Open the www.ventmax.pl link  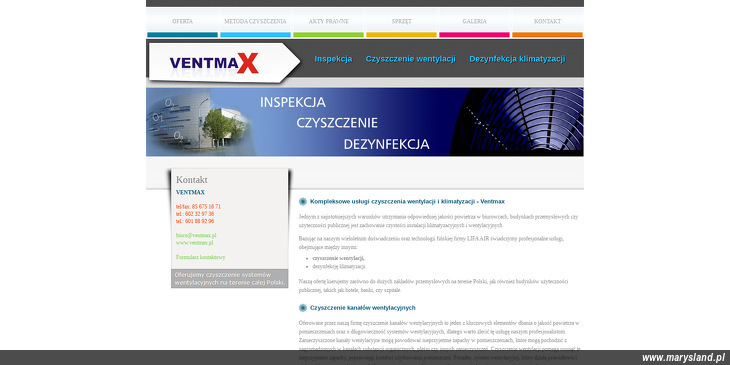click(195, 243)
